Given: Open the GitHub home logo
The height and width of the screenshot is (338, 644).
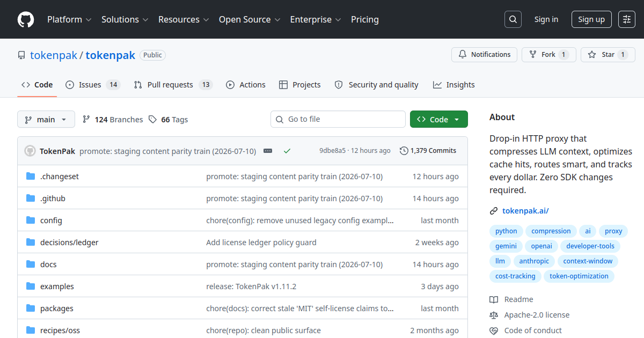Looking at the screenshot, I should 26,19.
